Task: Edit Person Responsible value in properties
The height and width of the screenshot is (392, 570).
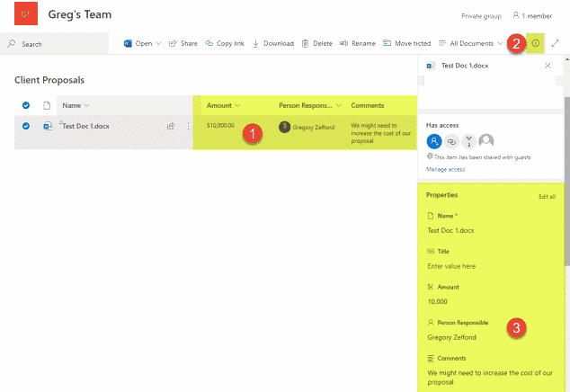Action: [x=452, y=337]
